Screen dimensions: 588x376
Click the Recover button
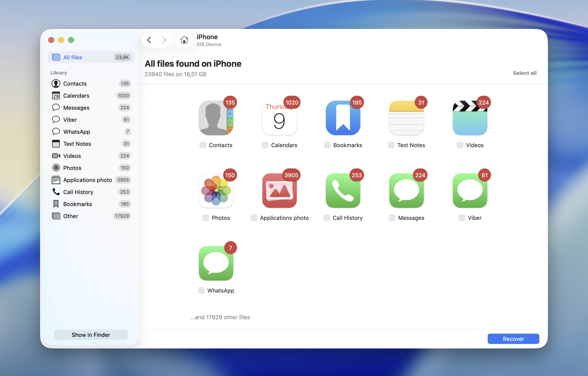coord(513,339)
